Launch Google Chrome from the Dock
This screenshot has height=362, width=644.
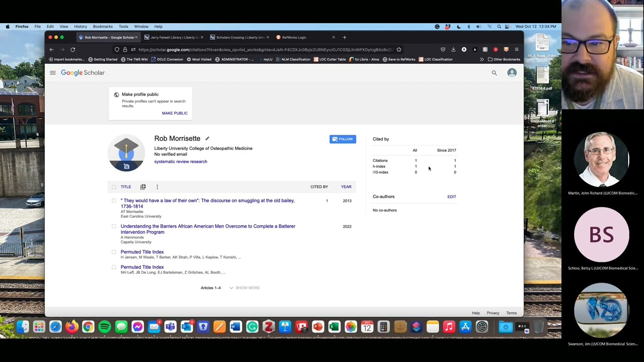point(88,327)
